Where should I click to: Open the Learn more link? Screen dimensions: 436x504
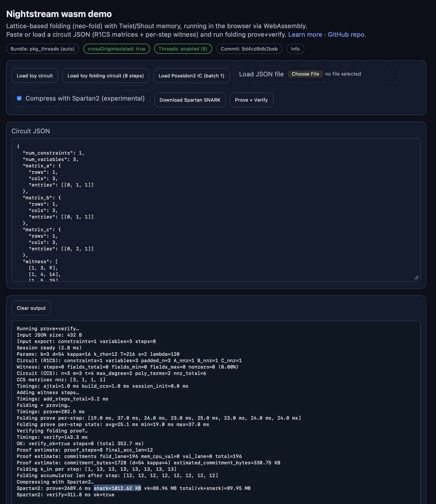(x=305, y=34)
